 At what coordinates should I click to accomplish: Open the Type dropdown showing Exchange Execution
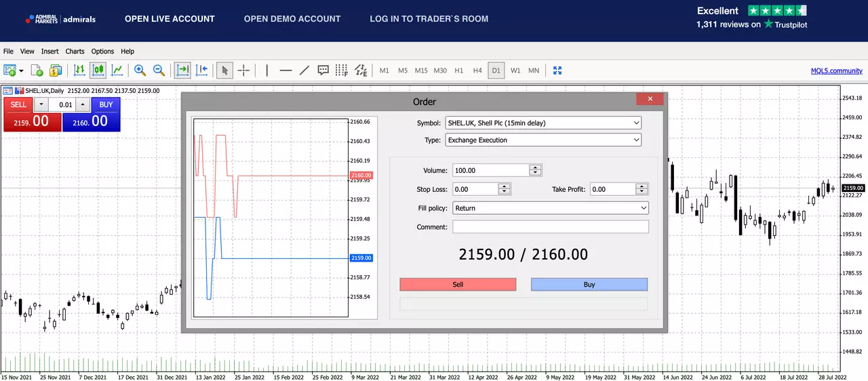[x=543, y=140]
